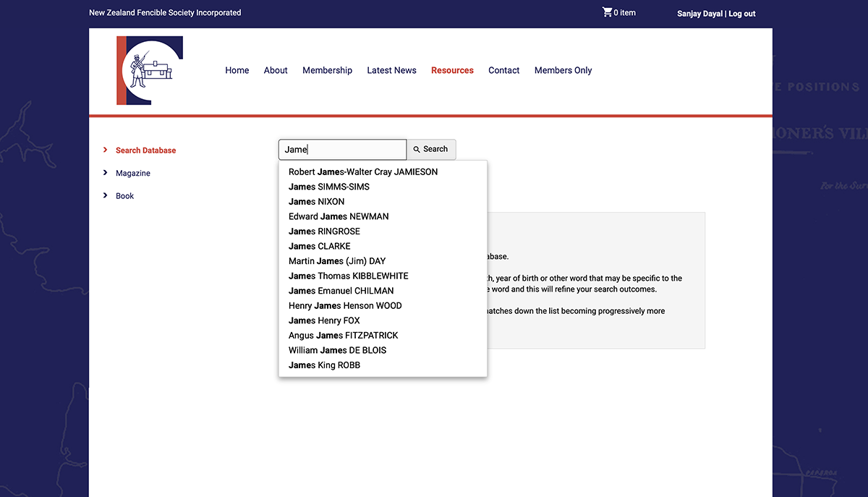Open the Magazine sidebar link
Image resolution: width=868 pixels, height=497 pixels.
(133, 173)
